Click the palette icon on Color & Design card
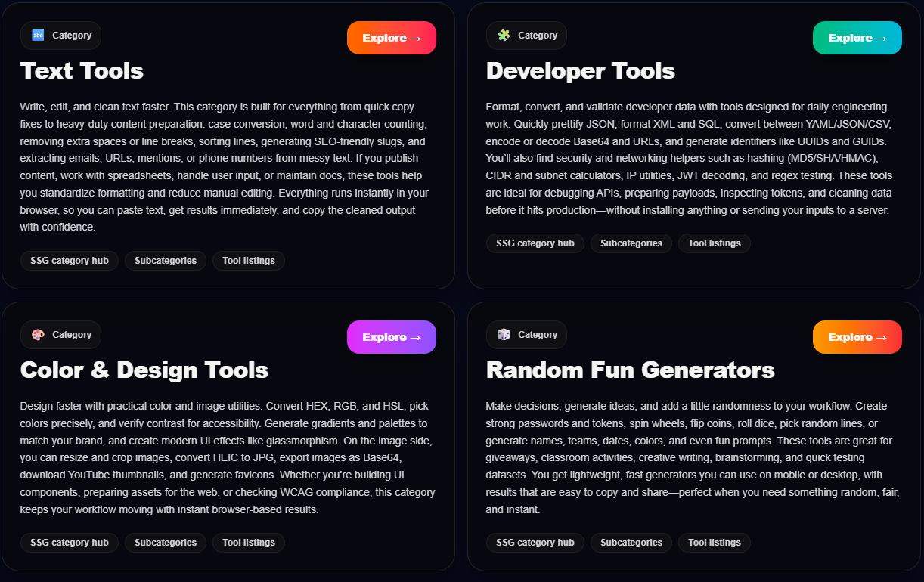This screenshot has height=582, width=924. point(38,335)
